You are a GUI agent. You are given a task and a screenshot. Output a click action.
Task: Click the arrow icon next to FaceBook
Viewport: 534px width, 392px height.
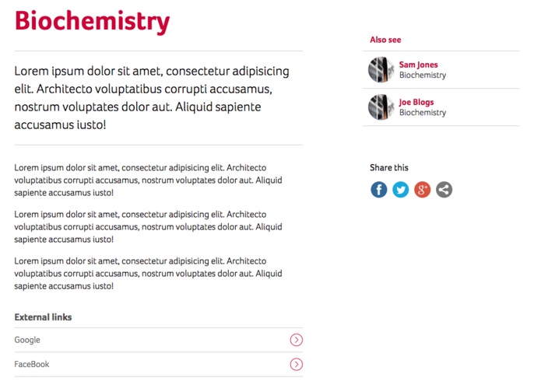tap(297, 364)
